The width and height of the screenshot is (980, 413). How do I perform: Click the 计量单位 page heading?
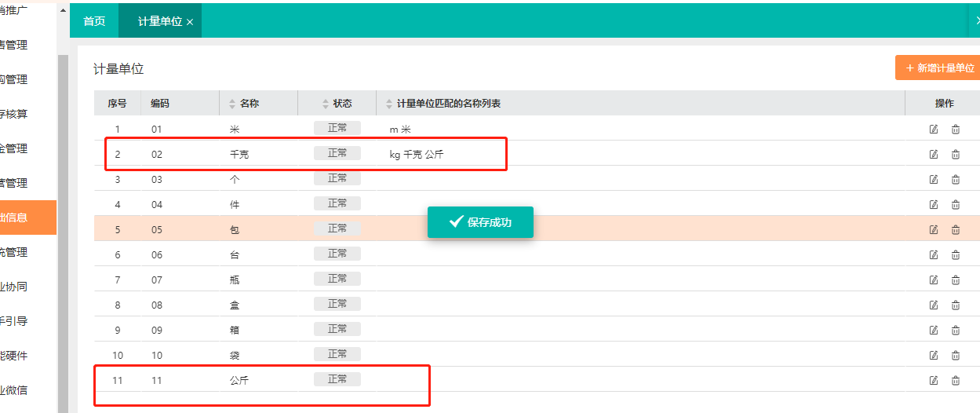(x=118, y=69)
